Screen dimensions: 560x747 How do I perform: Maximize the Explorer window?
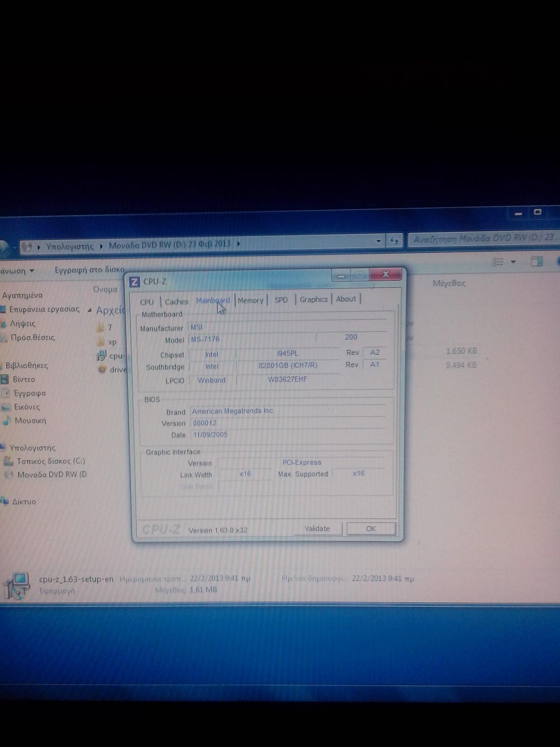538,212
